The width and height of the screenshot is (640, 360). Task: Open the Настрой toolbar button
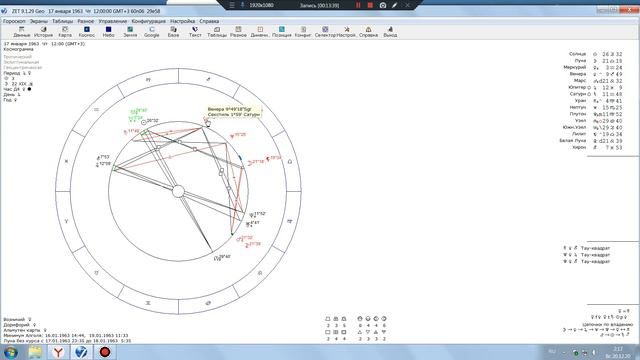tap(347, 32)
